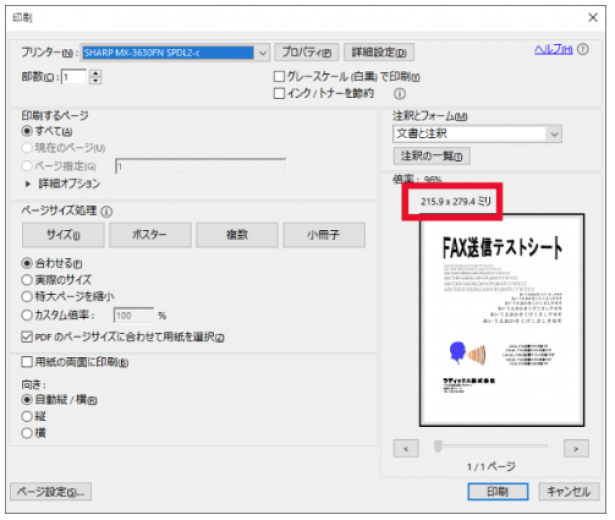Increase copies with the up stepper arrow
Image resolution: width=615 pixels, height=520 pixels.
point(95,73)
